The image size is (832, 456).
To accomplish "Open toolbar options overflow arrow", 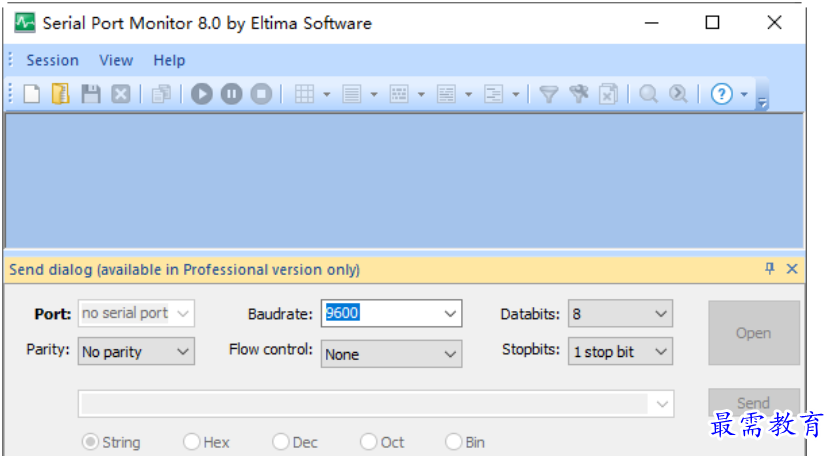I will (762, 102).
